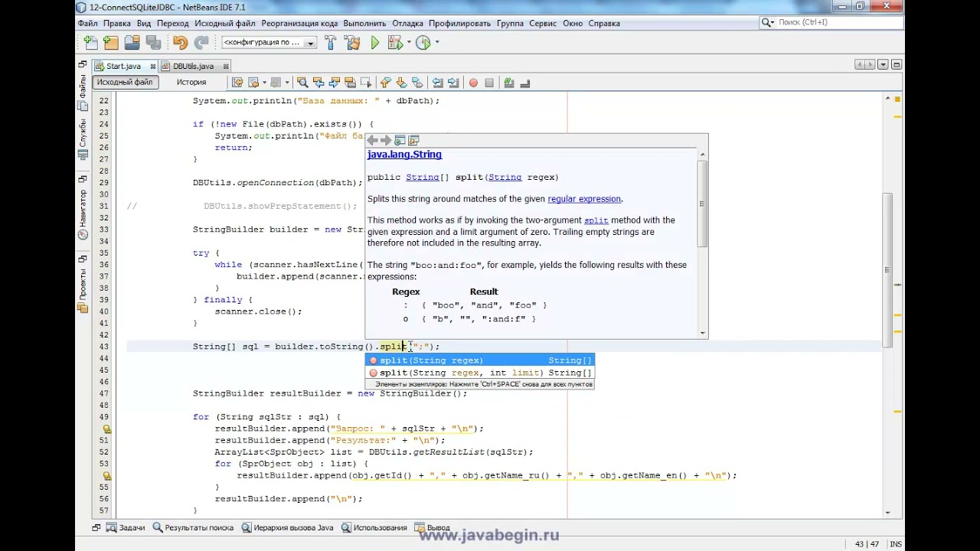This screenshot has width=980, height=551.
Task: Open java.lang.String link in Javadoc
Action: pyautogui.click(x=404, y=155)
